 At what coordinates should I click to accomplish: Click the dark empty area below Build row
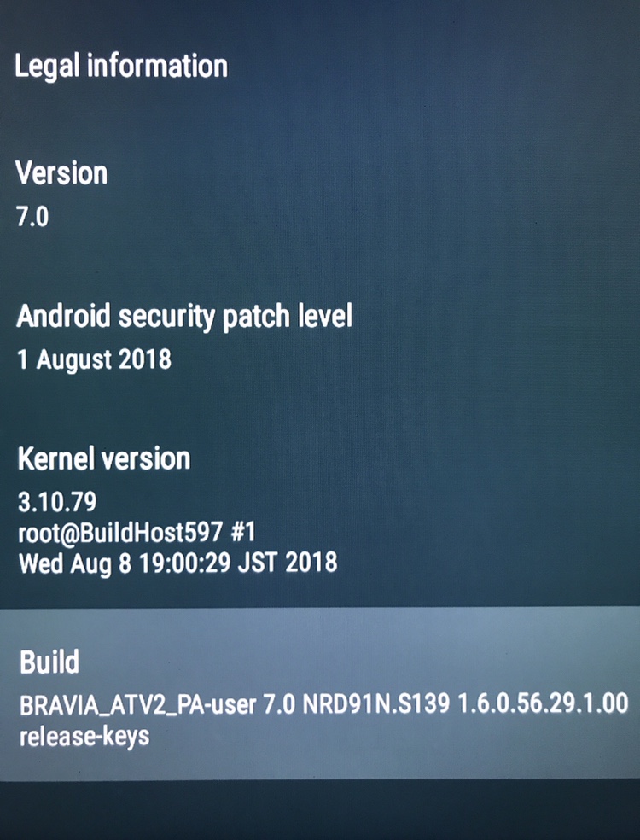click(x=320, y=810)
